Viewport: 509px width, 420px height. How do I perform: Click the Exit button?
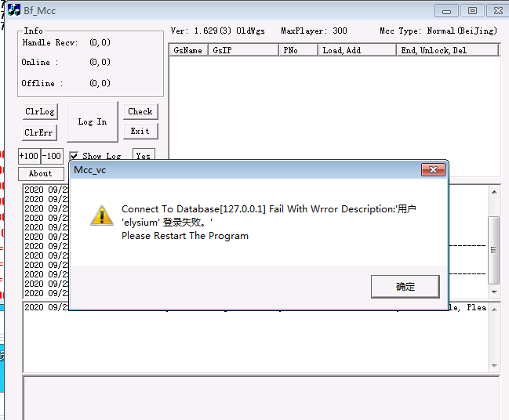coord(140,132)
